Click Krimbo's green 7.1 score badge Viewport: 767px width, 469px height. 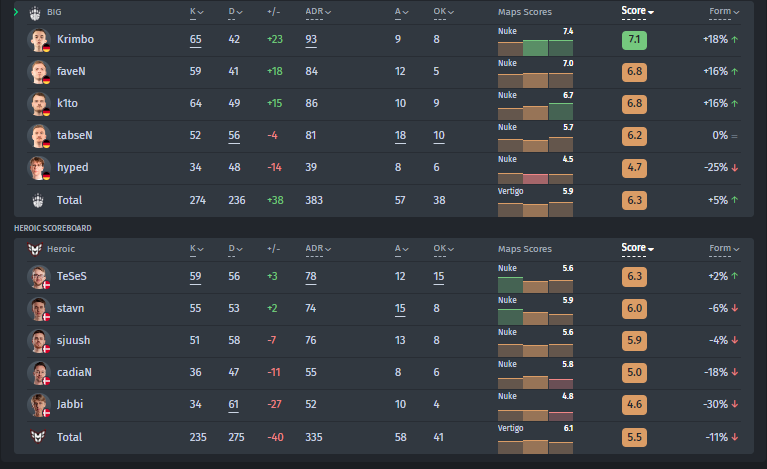click(634, 40)
